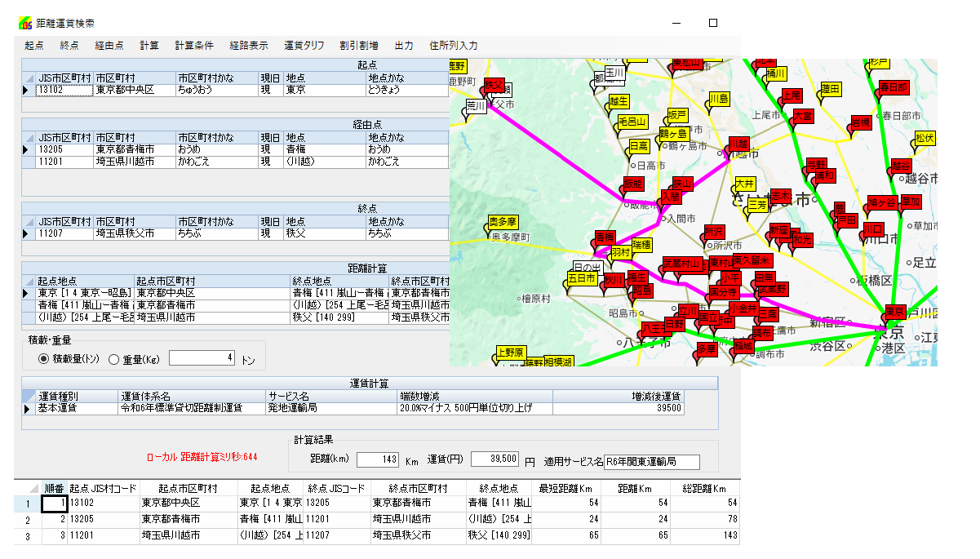Click the 飯能 red map marker
The height and width of the screenshot is (559, 980).
coord(633,184)
